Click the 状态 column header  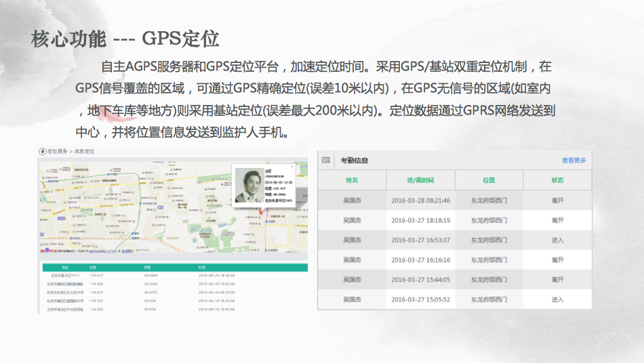[557, 180]
